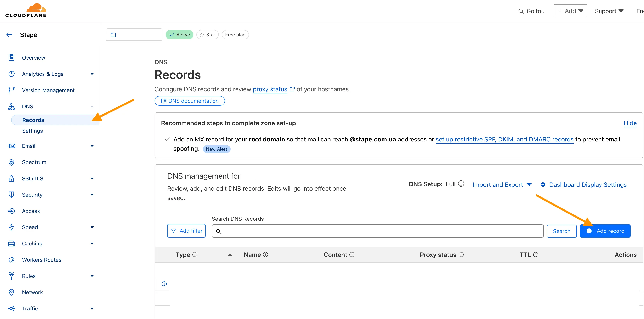Click the Access sign-in icon

(11, 211)
